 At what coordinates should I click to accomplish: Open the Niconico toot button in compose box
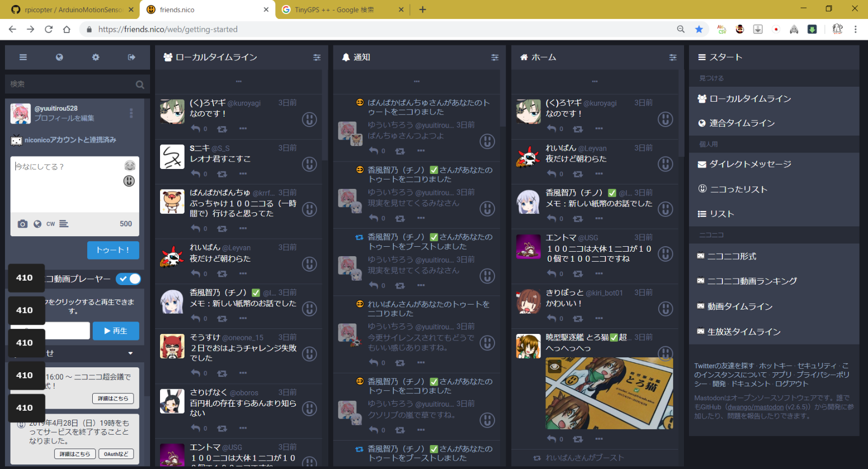pyautogui.click(x=129, y=181)
